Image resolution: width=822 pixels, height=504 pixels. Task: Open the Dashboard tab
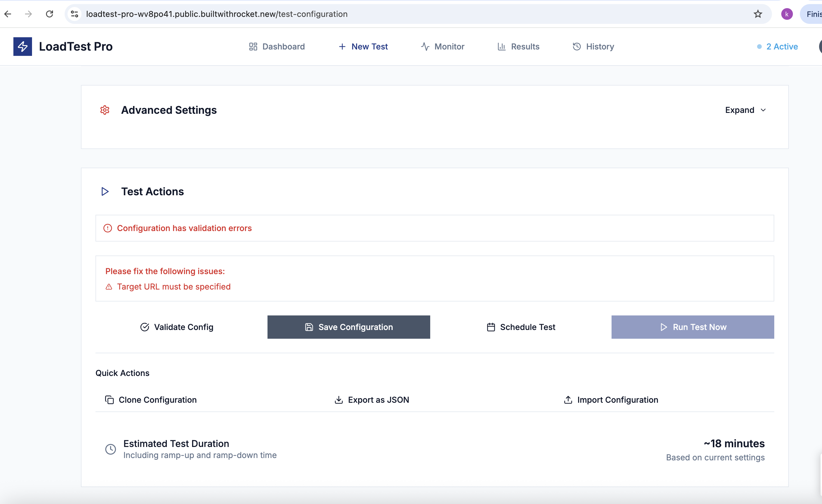(x=277, y=47)
